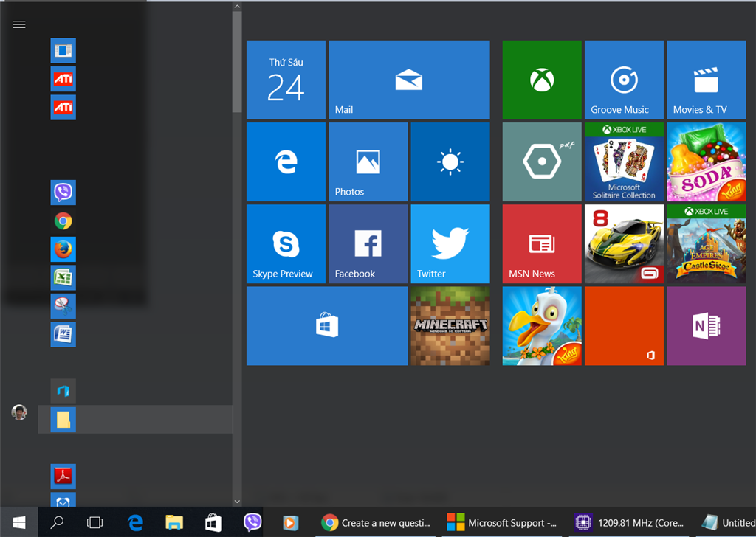This screenshot has height=537, width=756.
Task: Open the Weather sun tile
Action: click(x=450, y=162)
